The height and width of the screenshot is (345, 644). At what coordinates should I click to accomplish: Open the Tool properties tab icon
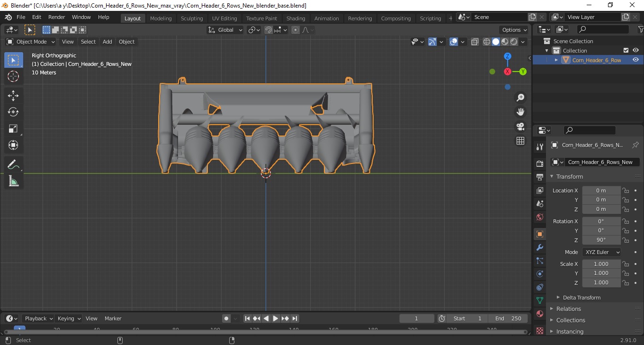click(x=539, y=147)
